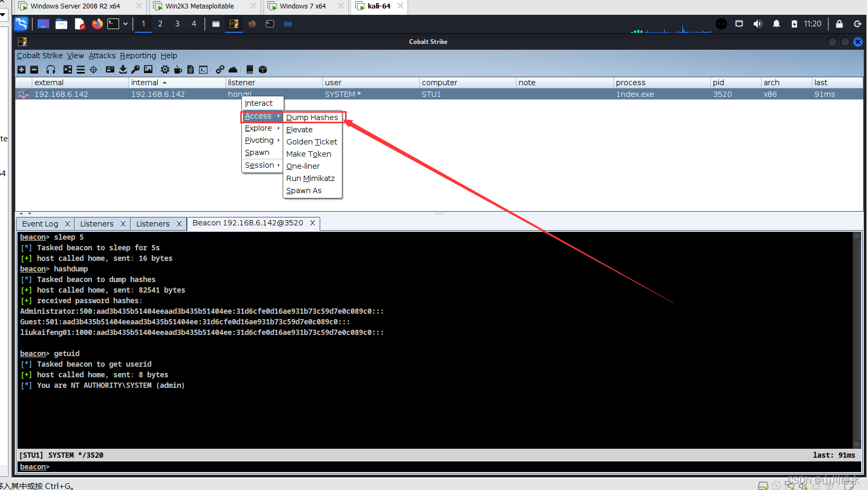The width and height of the screenshot is (868, 490).
Task: Expand the terminal launcher dropdown arrow
Action: [x=125, y=24]
